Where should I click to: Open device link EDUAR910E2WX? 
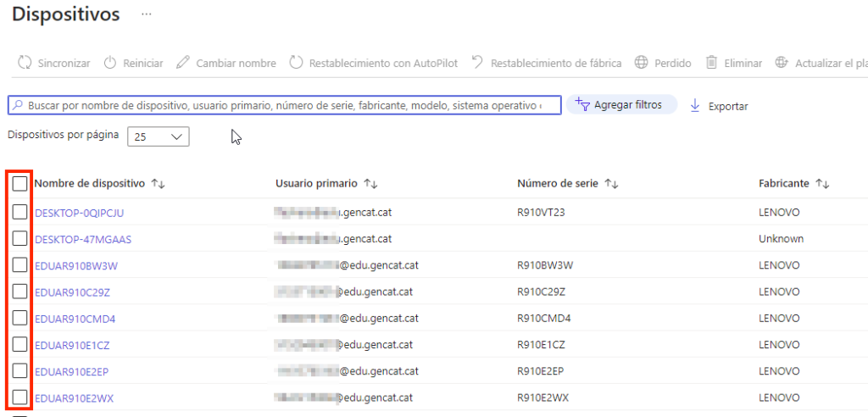75,398
